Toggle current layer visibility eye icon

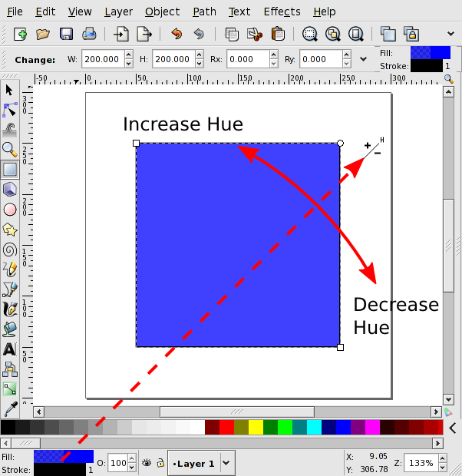click(x=147, y=463)
